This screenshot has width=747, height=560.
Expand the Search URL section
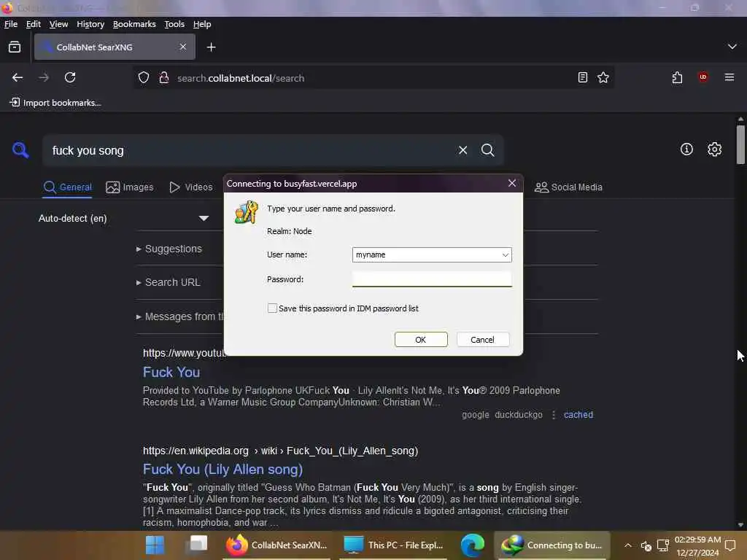tap(169, 282)
